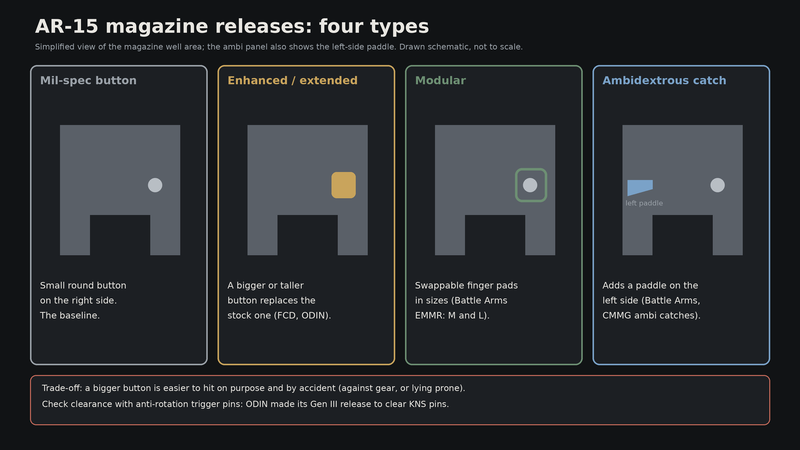Select the 'Ambidextrous catch' heading

664,81
